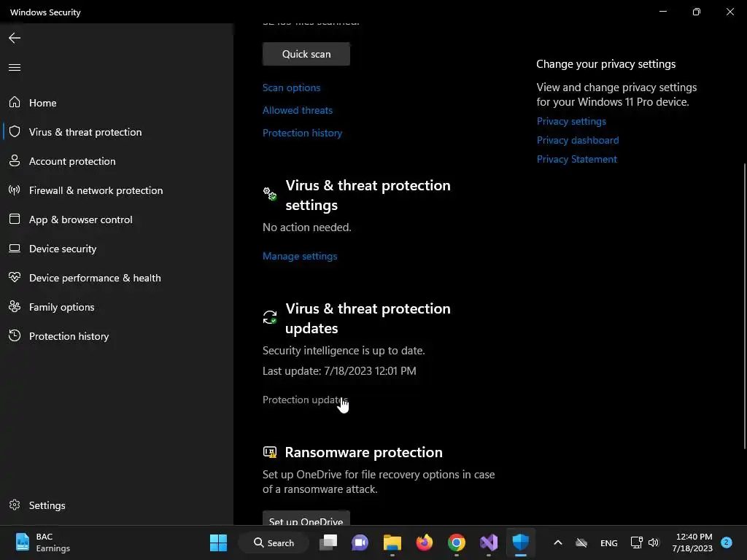Open File Explorer from taskbar
Viewport: 747px width, 560px height.
coord(392,542)
